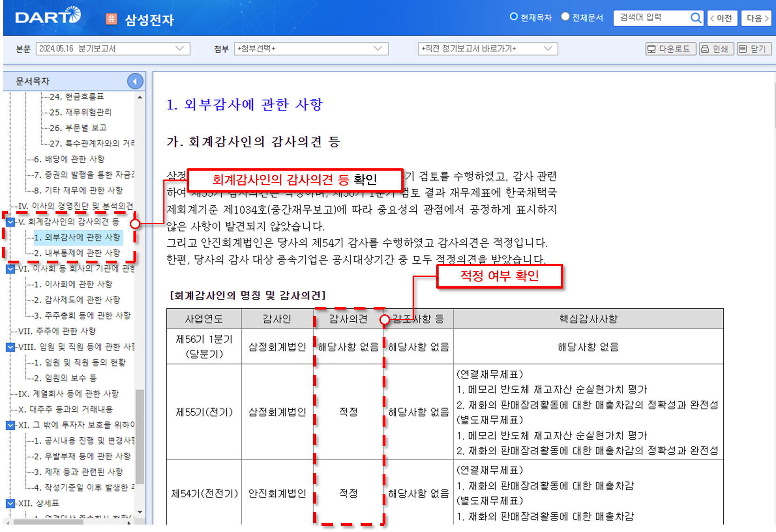Open the 직전 정기보고서 바로가기 dropdown

[488, 48]
